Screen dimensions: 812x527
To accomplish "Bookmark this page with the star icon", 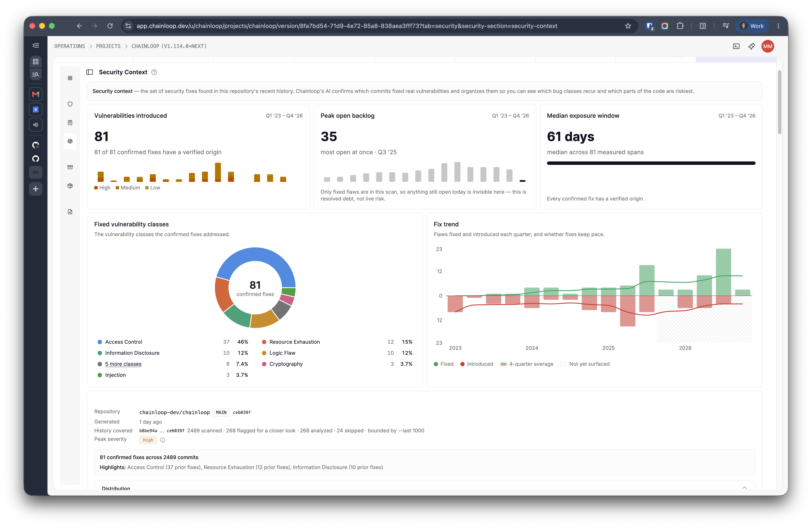I will [x=628, y=26].
